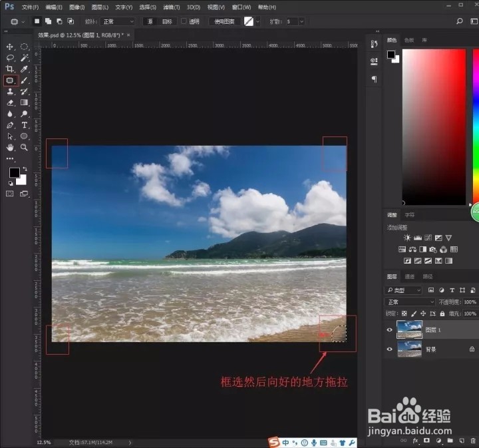Delete layer using trash icon
The height and width of the screenshot is (448, 479).
coord(473,441)
